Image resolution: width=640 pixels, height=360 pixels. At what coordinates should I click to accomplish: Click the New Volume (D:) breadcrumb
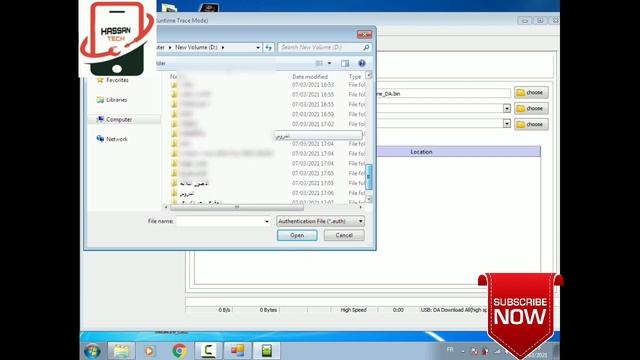click(196, 47)
